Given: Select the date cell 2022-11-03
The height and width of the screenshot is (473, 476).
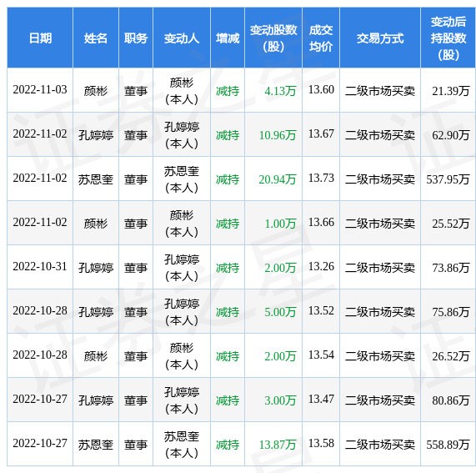Looking at the screenshot, I should coord(40,89).
